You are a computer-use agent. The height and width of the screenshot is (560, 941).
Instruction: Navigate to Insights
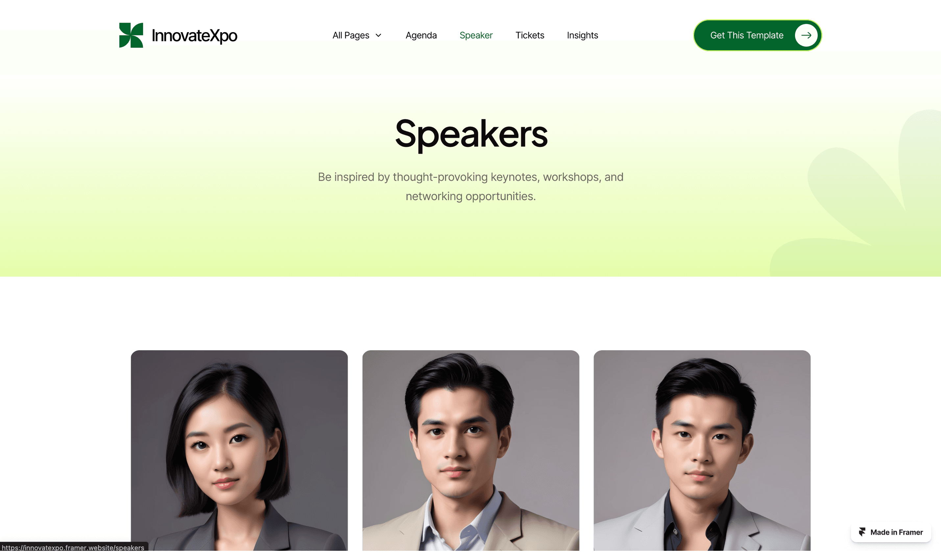pos(582,35)
